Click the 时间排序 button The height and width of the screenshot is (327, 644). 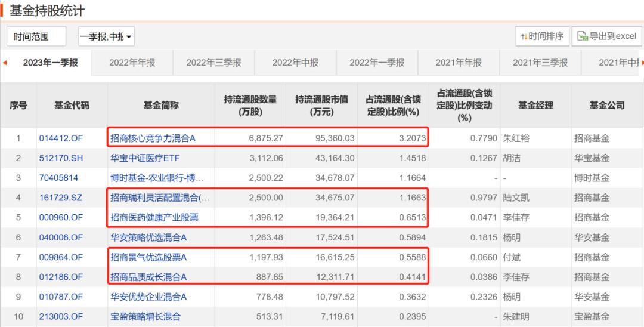(x=543, y=36)
